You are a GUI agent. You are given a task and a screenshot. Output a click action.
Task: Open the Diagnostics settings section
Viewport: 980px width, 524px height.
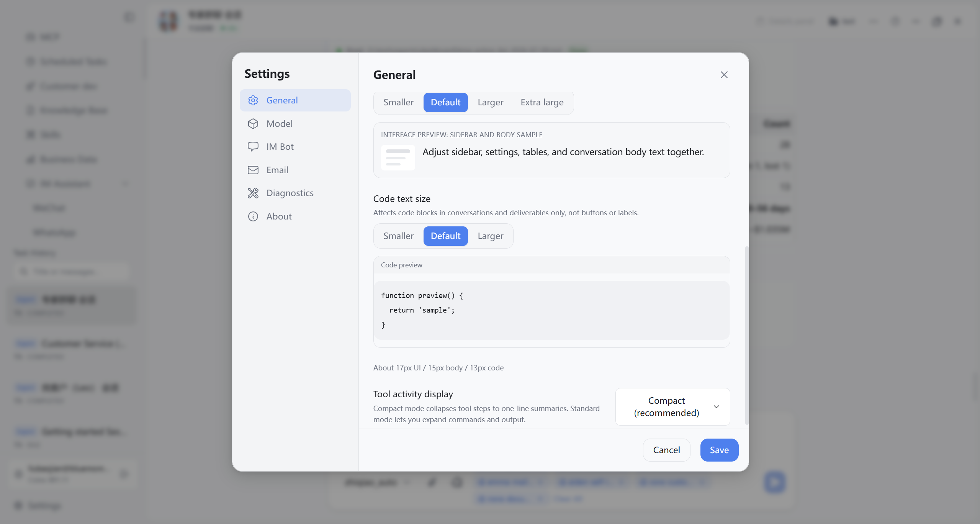[295, 193]
